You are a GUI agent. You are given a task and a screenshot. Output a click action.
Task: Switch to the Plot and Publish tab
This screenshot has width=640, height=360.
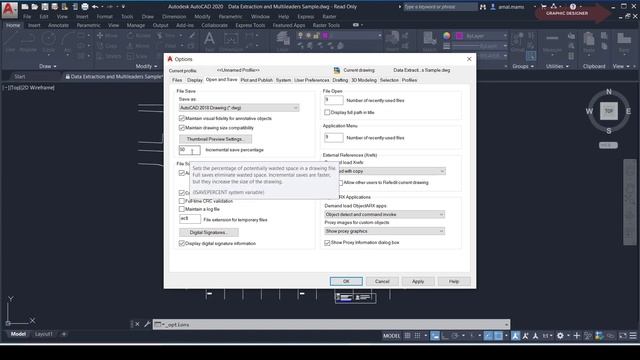(256, 80)
